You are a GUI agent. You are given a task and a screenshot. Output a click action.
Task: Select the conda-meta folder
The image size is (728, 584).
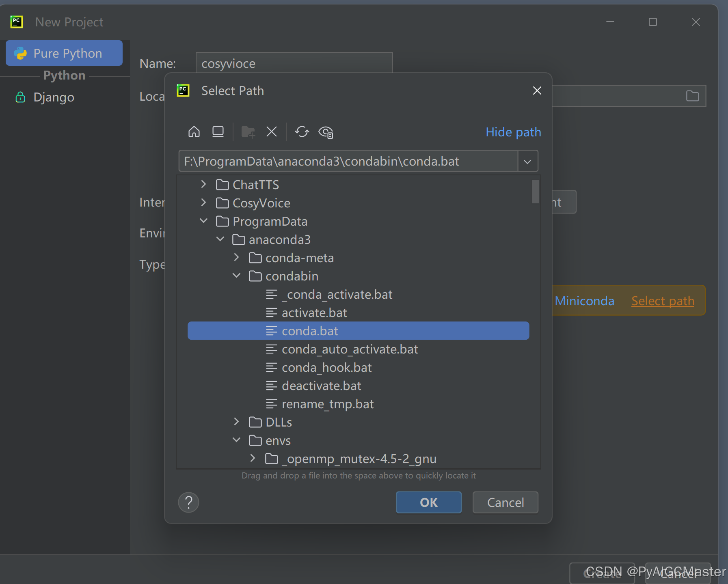291,258
